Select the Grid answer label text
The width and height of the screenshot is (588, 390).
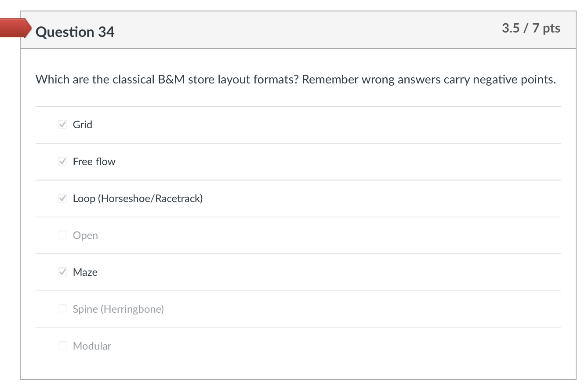pos(82,124)
